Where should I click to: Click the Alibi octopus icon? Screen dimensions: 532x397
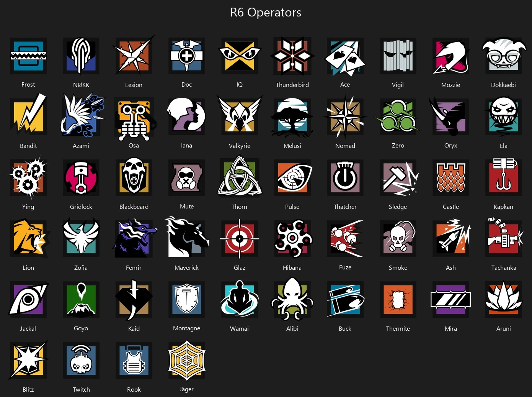pyautogui.click(x=292, y=300)
